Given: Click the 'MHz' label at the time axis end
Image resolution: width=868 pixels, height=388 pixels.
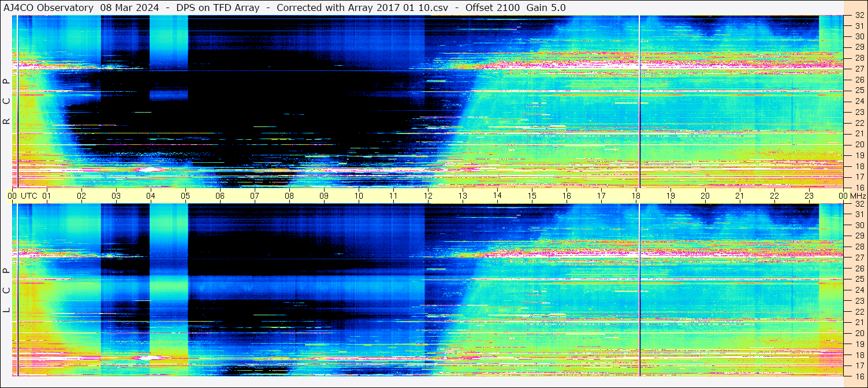Looking at the screenshot, I should tap(857, 196).
